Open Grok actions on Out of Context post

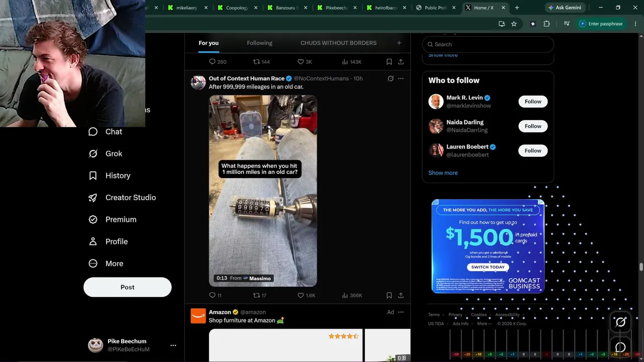(x=390, y=78)
